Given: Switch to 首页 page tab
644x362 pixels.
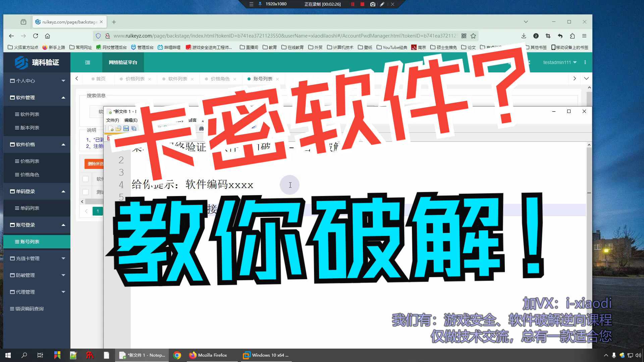Looking at the screenshot, I should (98, 79).
